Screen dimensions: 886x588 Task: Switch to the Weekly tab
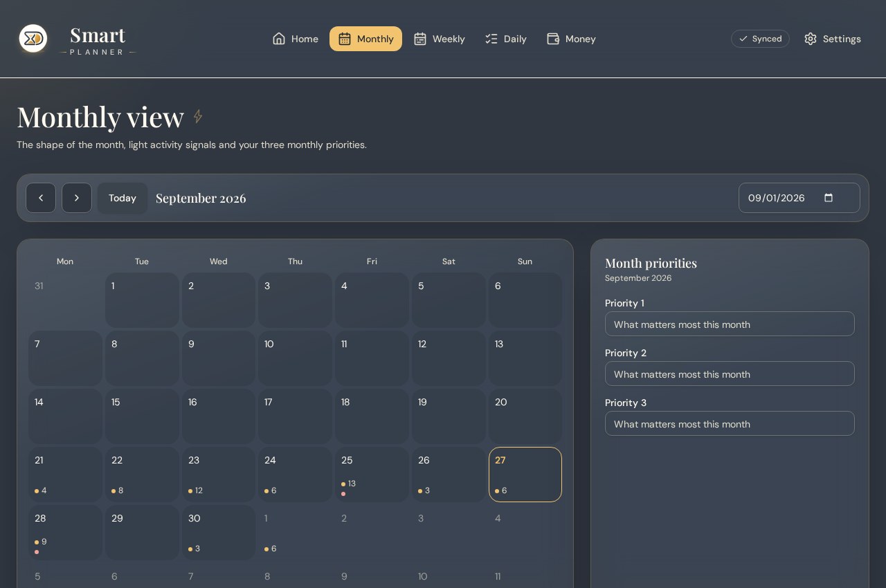coord(440,39)
